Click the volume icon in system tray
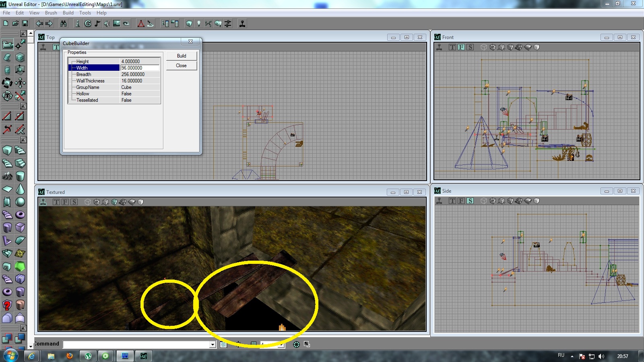This screenshot has width=644, height=362. coord(601,356)
